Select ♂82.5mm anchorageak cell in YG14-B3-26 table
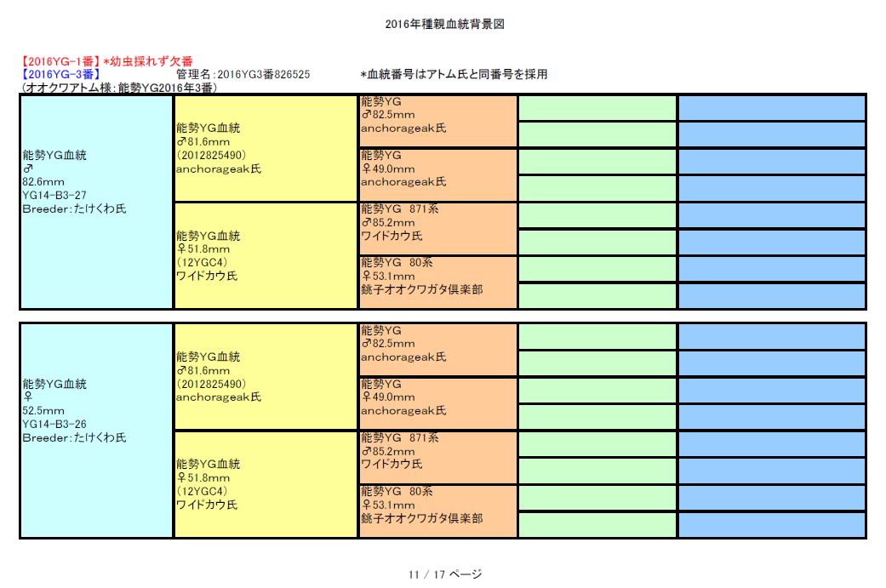This screenshot has height=588, width=886. (437, 350)
